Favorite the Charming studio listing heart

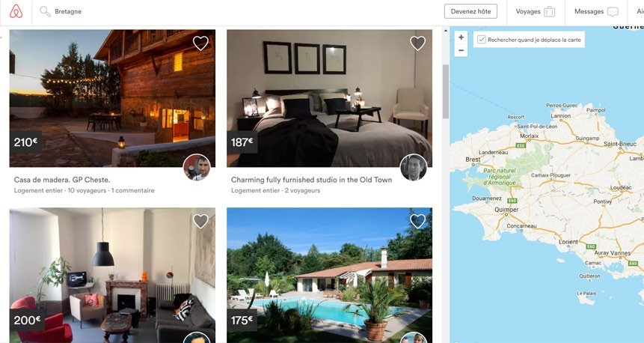pos(417,43)
